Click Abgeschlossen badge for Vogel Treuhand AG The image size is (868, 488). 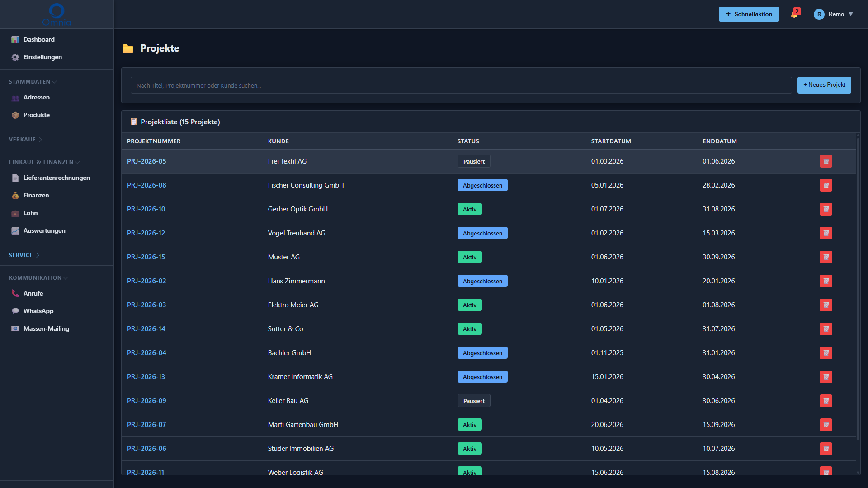(x=482, y=233)
